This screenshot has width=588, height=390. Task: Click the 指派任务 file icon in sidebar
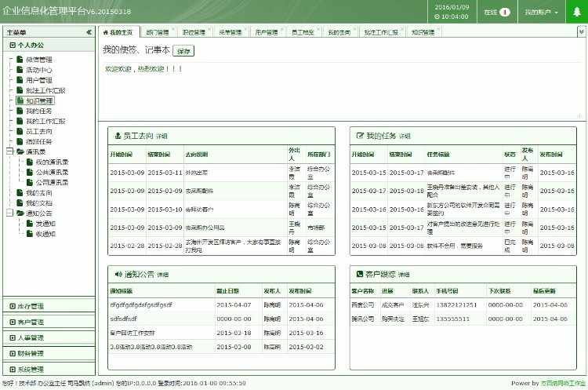[20, 141]
